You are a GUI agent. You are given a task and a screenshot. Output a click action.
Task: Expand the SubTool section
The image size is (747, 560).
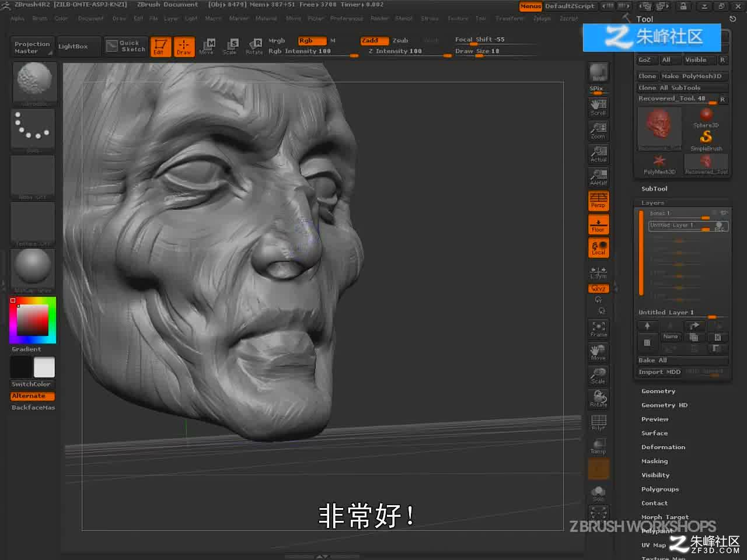coord(654,188)
